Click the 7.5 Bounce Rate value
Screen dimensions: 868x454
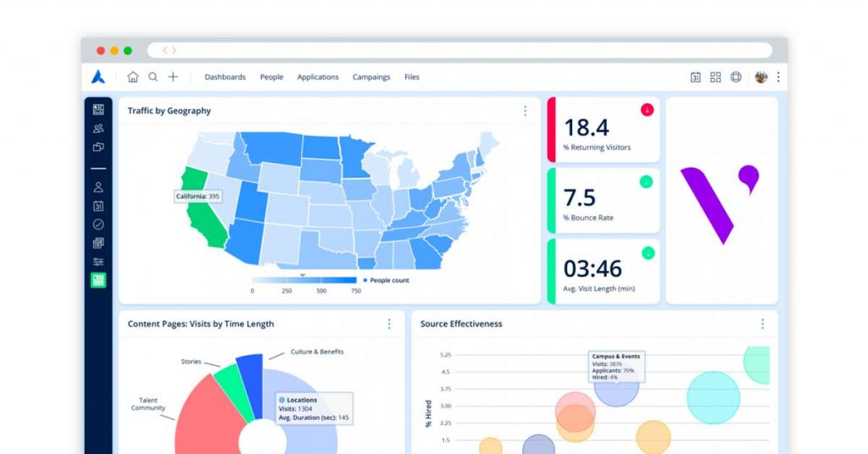(x=579, y=198)
